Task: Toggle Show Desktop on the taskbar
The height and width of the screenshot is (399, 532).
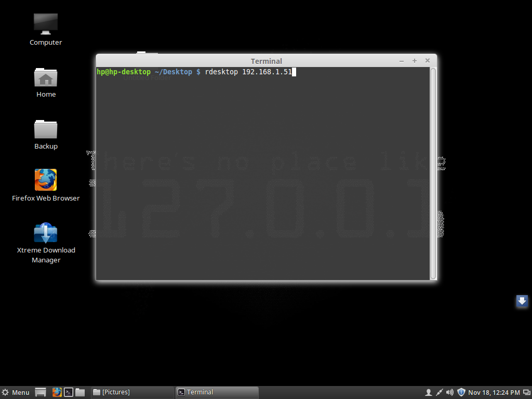Action: (x=39, y=392)
